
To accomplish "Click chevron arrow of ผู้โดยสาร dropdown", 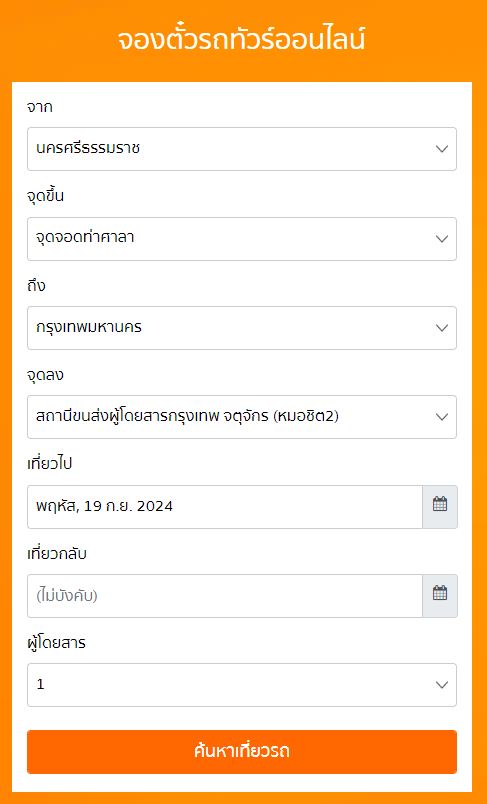I will click(x=442, y=685).
